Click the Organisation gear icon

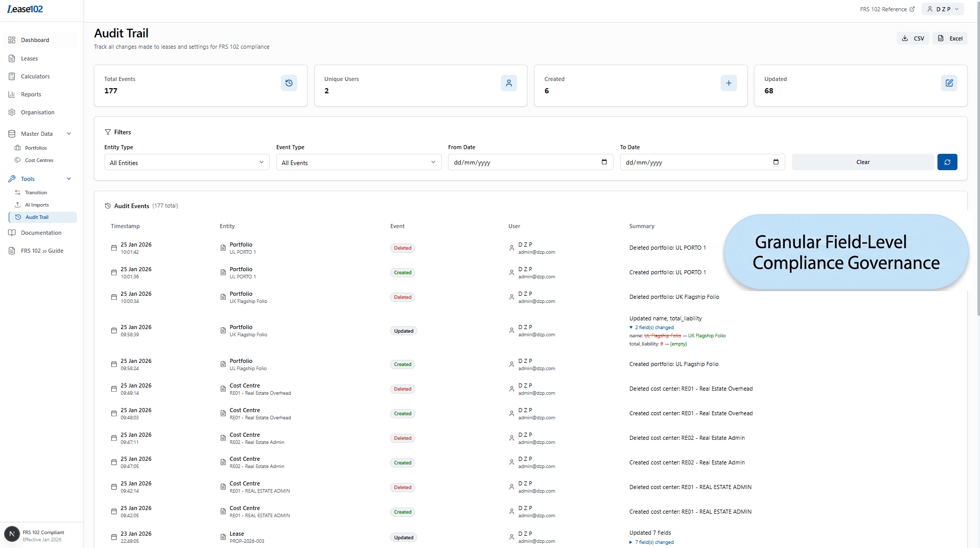tap(12, 112)
